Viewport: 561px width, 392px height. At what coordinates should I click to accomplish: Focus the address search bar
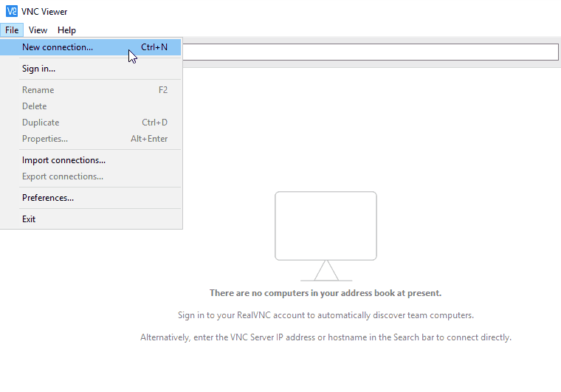pos(371,52)
